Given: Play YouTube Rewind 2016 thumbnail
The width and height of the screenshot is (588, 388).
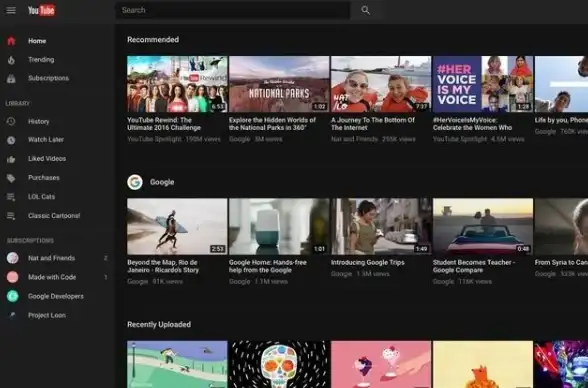Looking at the screenshot, I should (x=177, y=84).
